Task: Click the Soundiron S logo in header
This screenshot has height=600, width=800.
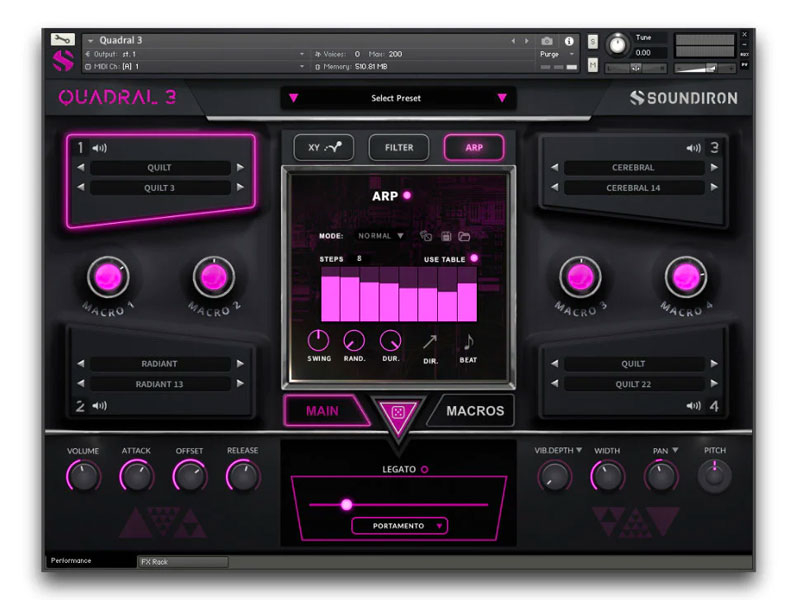Action: pyautogui.click(x=63, y=61)
